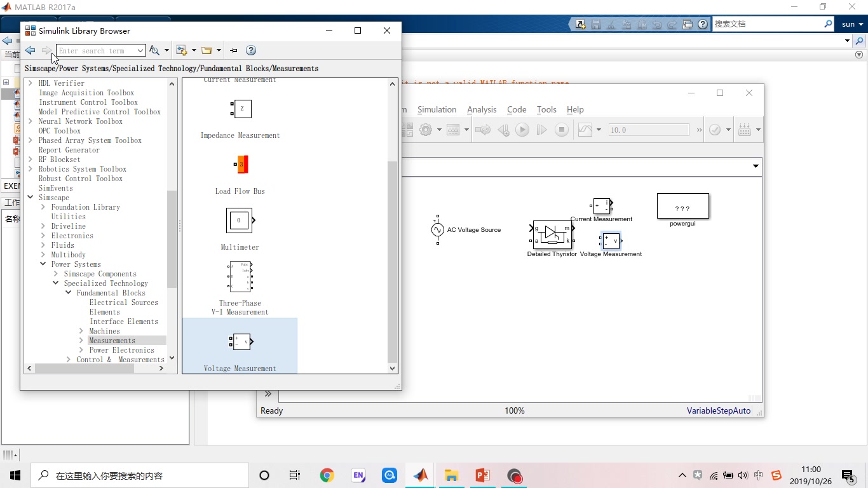Click the Step Back button

(x=503, y=130)
